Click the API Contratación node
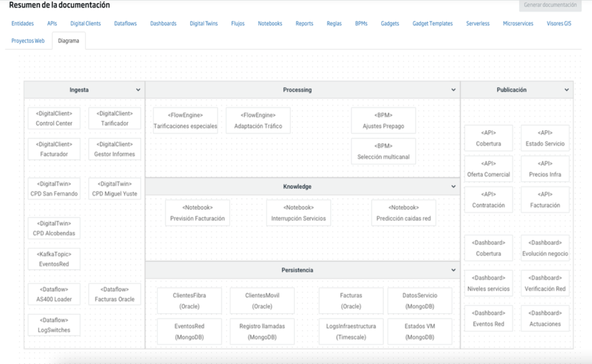Viewport: 592px width, 364px height. click(x=489, y=199)
